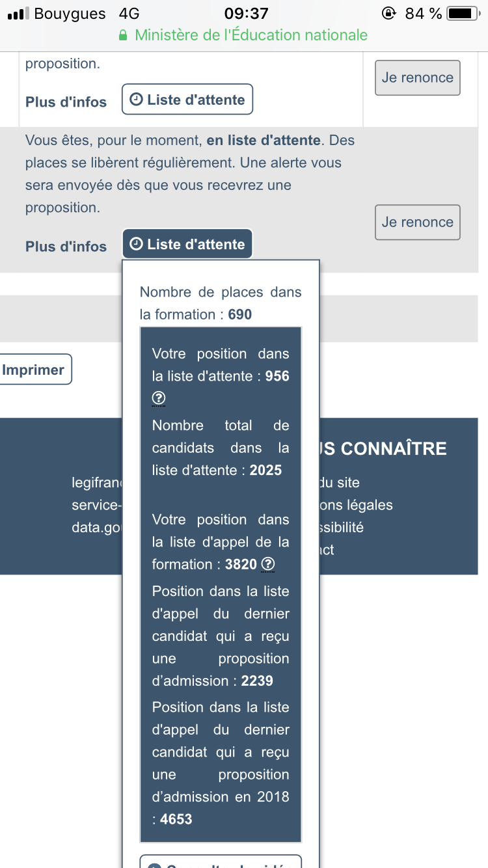Tap the cellular signal strength bars

tap(18, 14)
